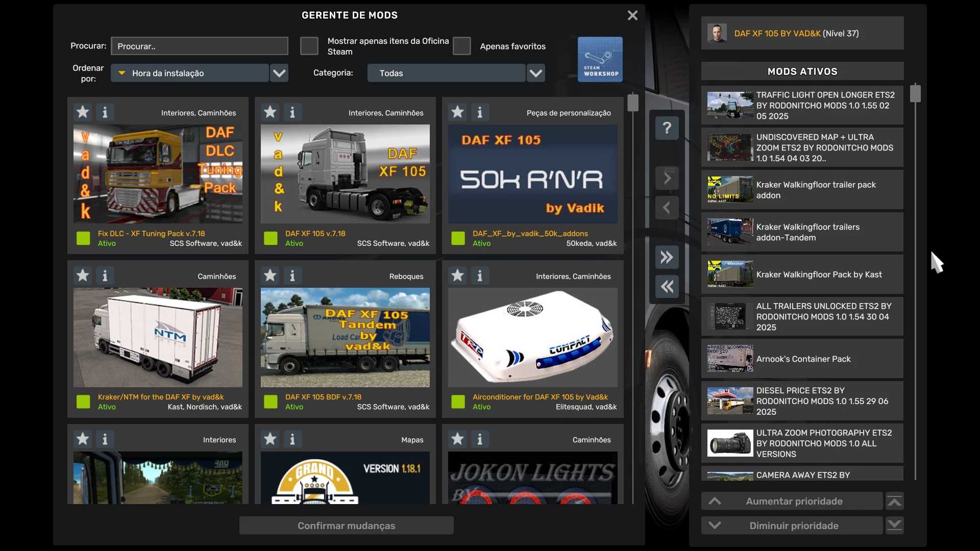
Task: Click the help question mark button
Action: [x=667, y=128]
